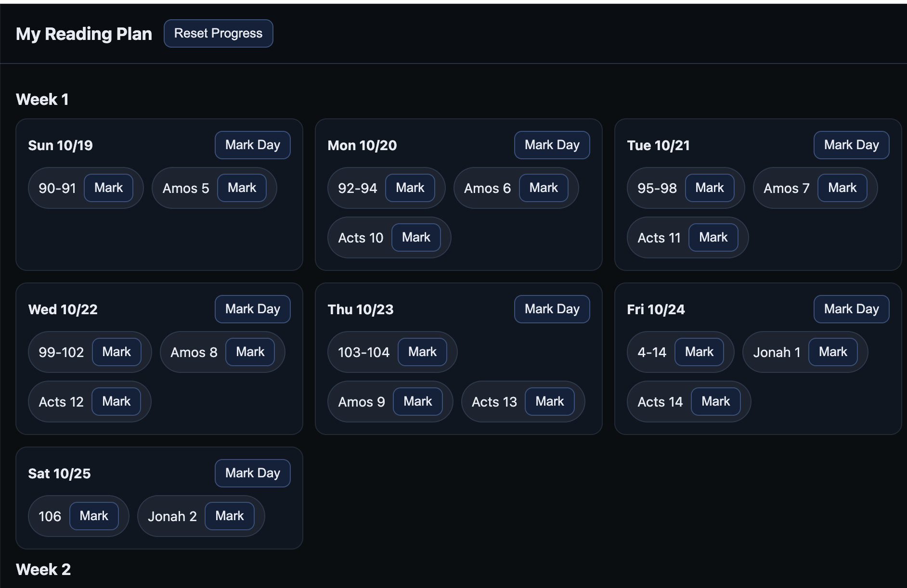Mark Amos 5 as read

click(242, 188)
